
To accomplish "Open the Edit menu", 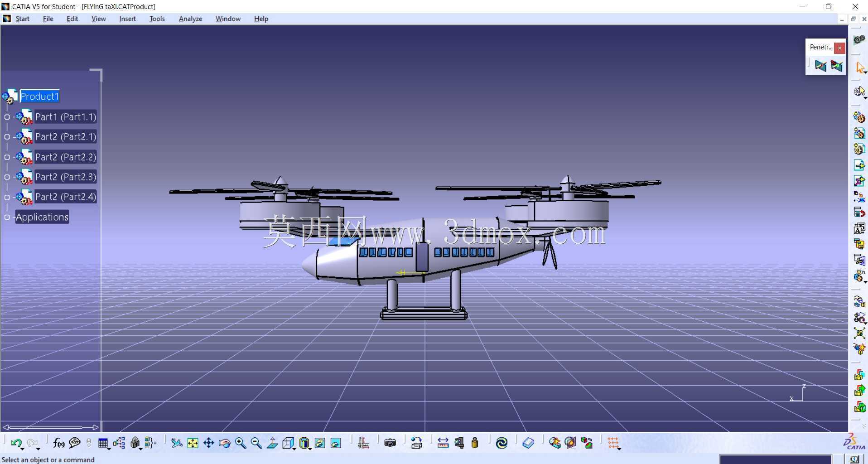I will [72, 19].
